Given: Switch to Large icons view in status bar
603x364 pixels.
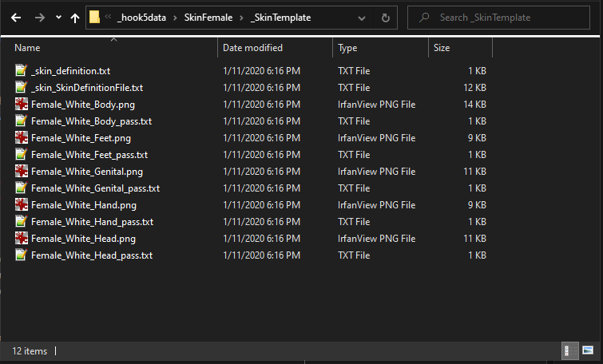Looking at the screenshot, I should click(x=588, y=350).
